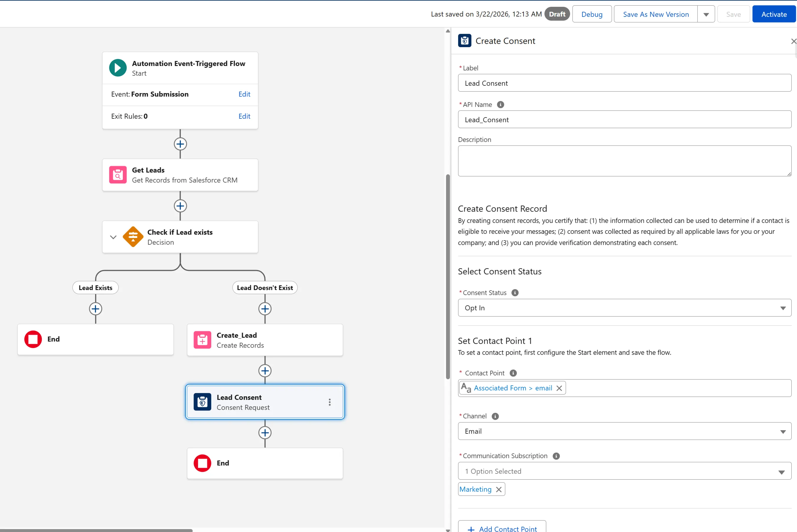The width and height of the screenshot is (797, 532).
Task: Click the canvas vertical scrollbar
Action: [448, 276]
